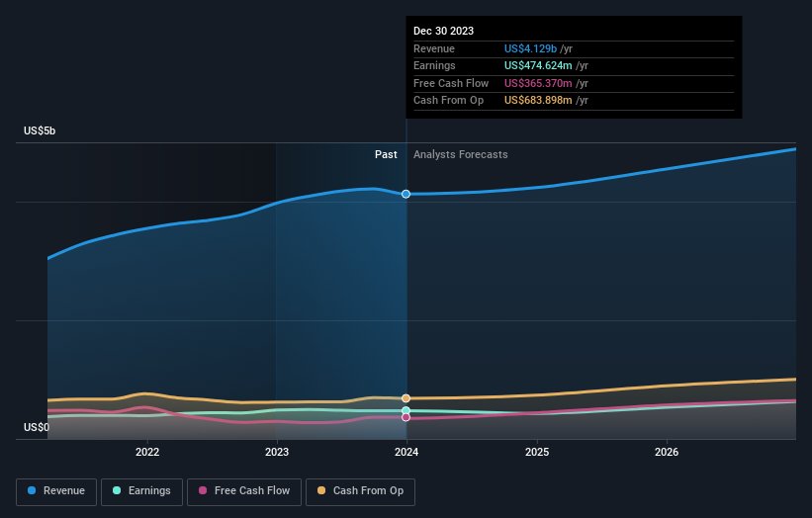Click the US$365.370m free cash flow value

pos(538,83)
